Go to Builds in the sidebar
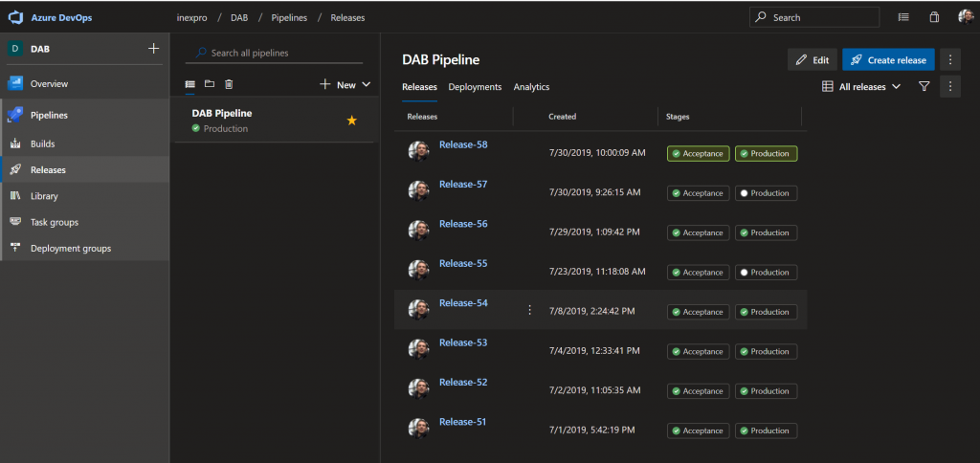Image resolution: width=980 pixels, height=463 pixels. point(84,143)
